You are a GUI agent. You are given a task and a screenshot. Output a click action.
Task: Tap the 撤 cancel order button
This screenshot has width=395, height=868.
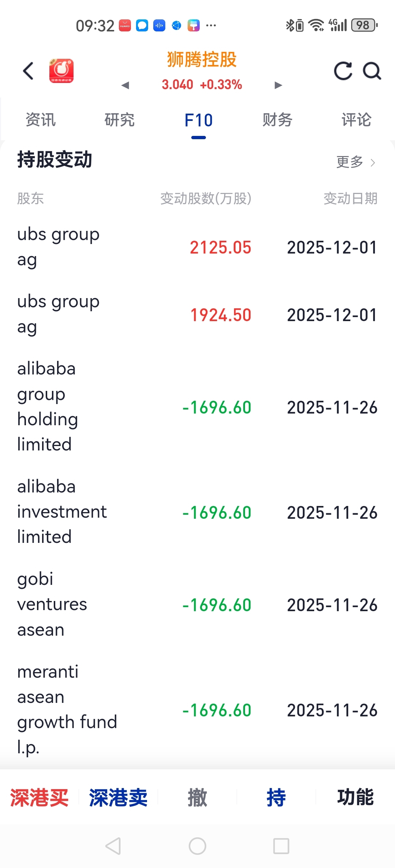(197, 797)
